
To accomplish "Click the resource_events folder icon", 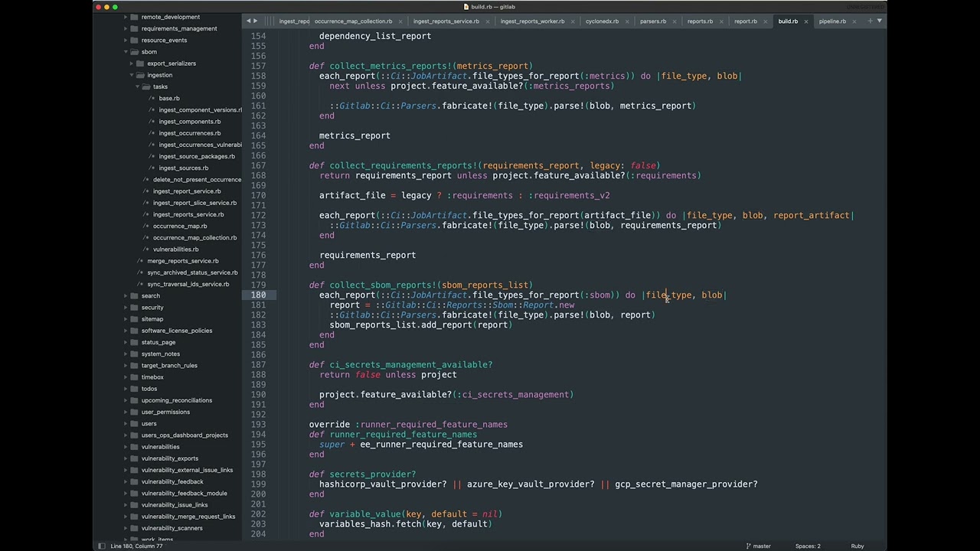I will [x=135, y=40].
